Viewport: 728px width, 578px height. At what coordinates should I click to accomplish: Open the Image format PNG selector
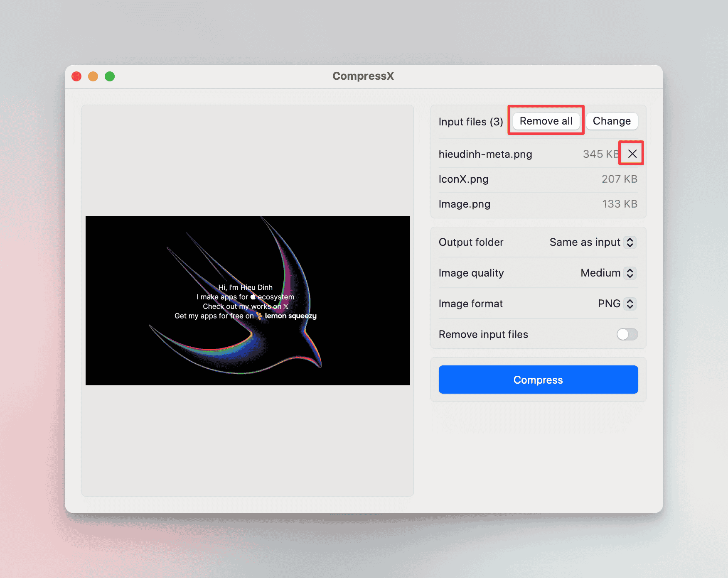pyautogui.click(x=609, y=304)
